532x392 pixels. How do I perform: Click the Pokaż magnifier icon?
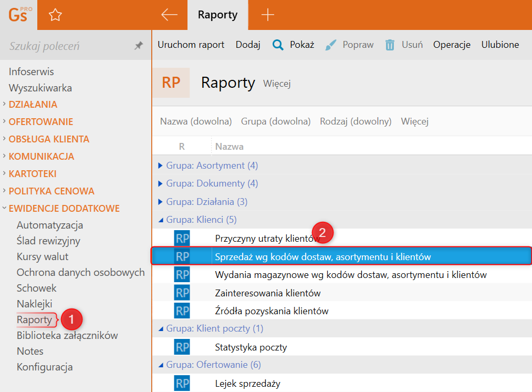pyautogui.click(x=278, y=45)
